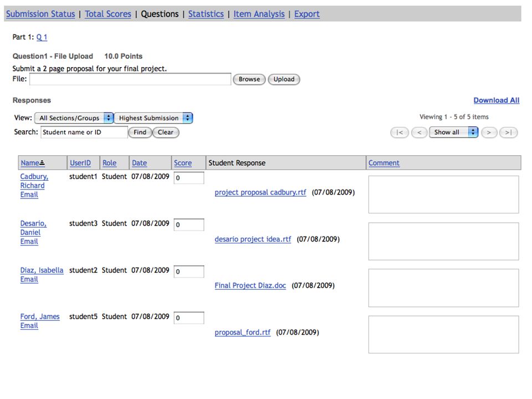
Task: Jump to last page of results
Action: coord(508,132)
